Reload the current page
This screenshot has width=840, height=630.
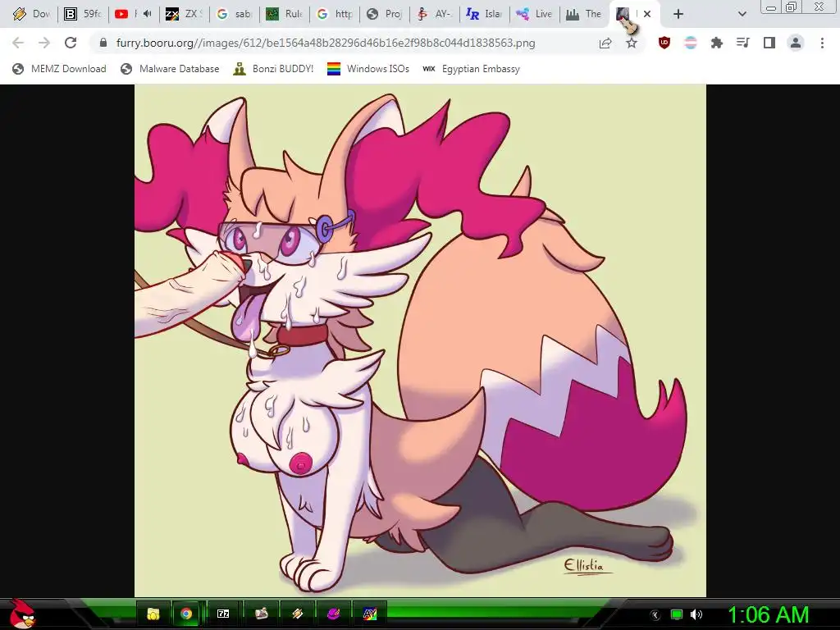pos(71,43)
